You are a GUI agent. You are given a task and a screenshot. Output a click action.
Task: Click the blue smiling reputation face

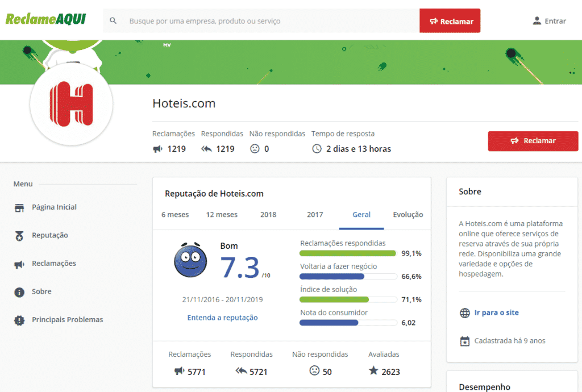[x=190, y=260]
